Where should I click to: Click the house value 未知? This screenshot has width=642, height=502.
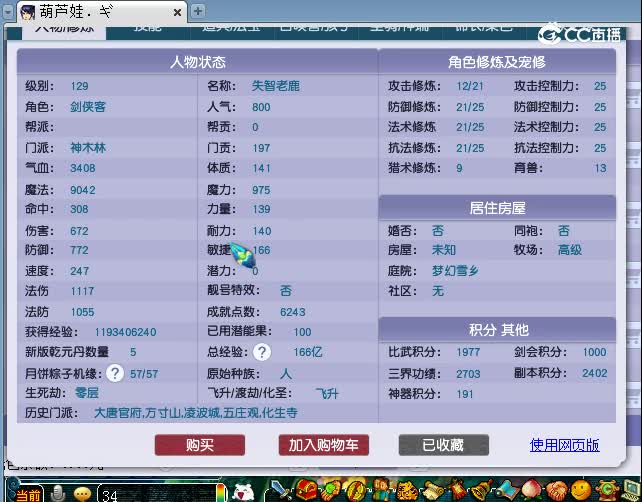coord(443,250)
